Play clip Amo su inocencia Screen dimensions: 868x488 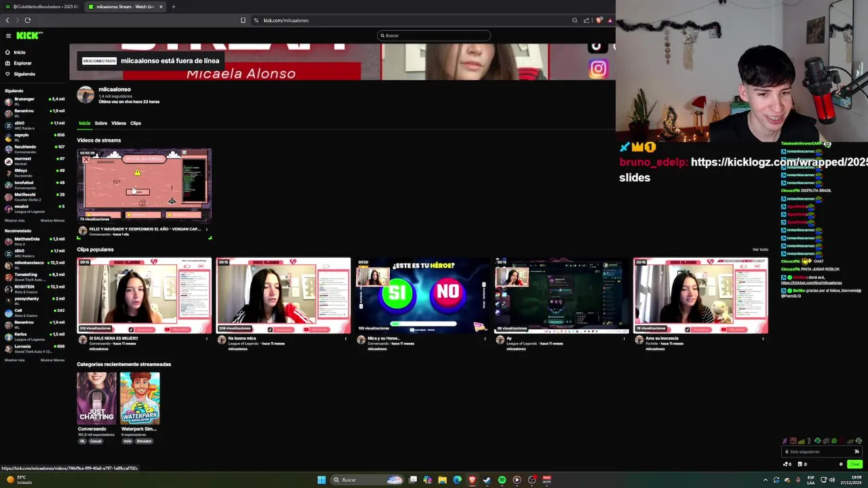[700, 296]
